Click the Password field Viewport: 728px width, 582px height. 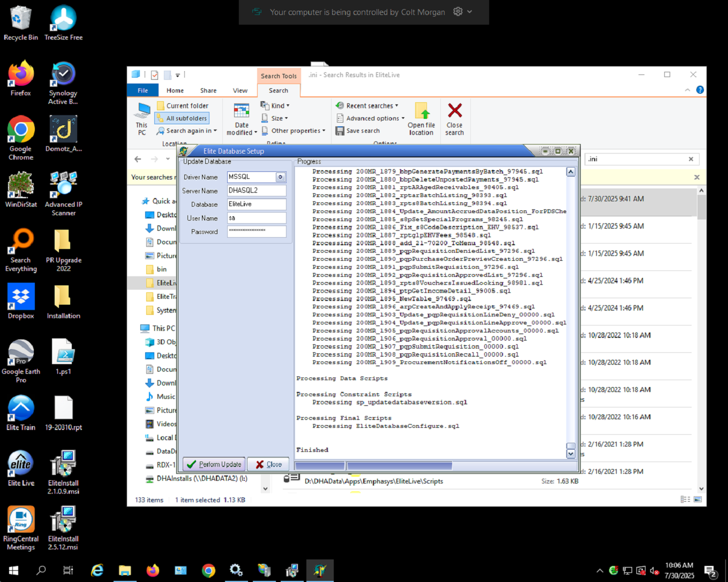257,231
